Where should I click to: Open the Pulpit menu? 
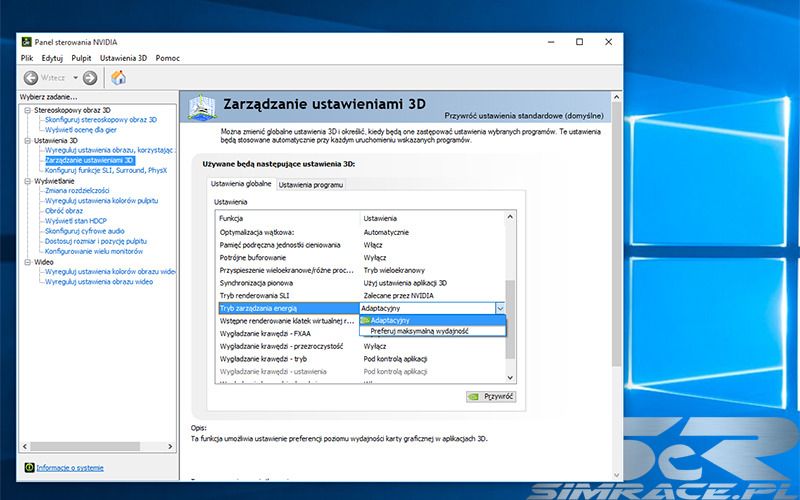pos(81,58)
